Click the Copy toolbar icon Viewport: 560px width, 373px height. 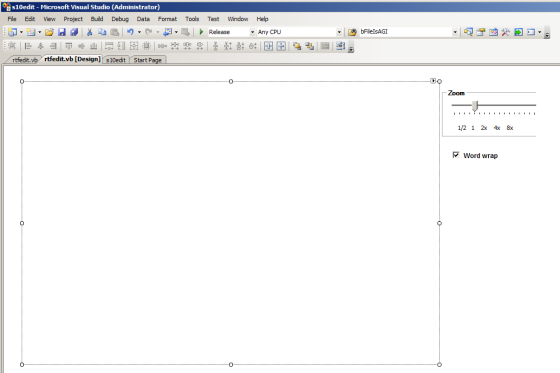[102, 32]
